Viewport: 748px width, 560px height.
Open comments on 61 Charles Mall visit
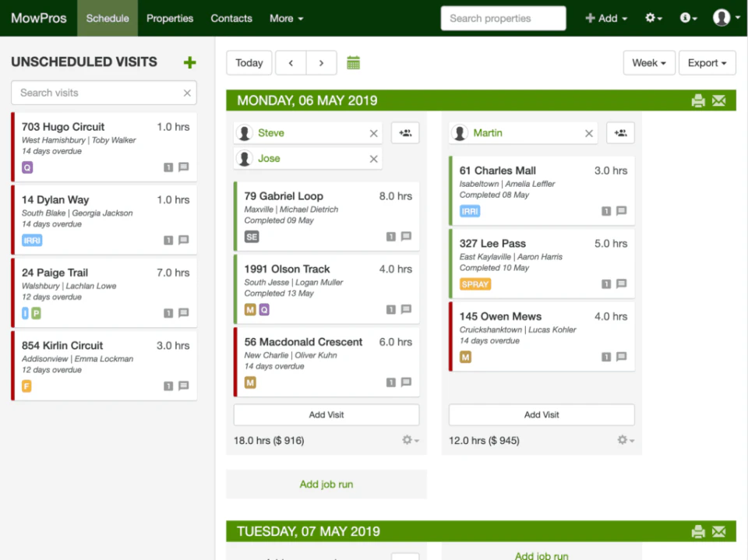(x=622, y=211)
